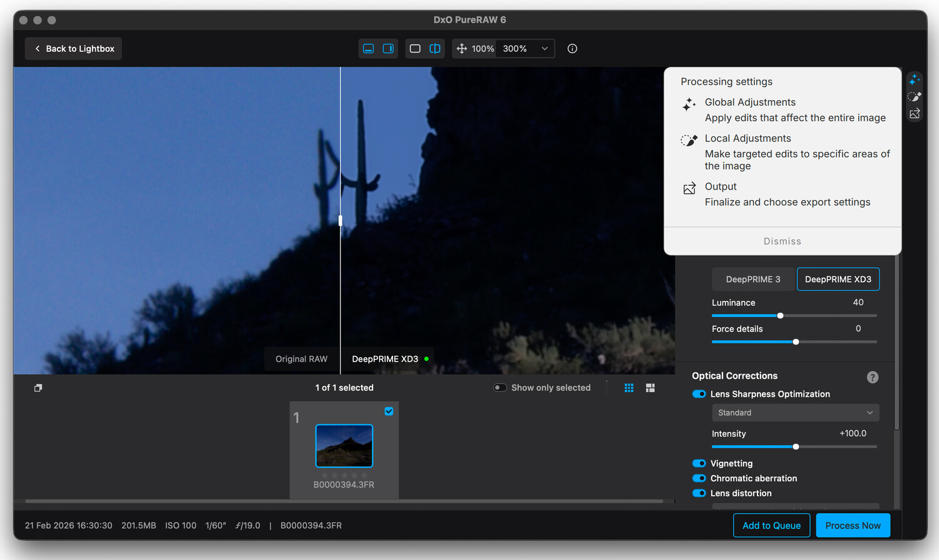Screen dimensions: 939x560
Task: Switch to split compare view icon
Action: (434, 49)
